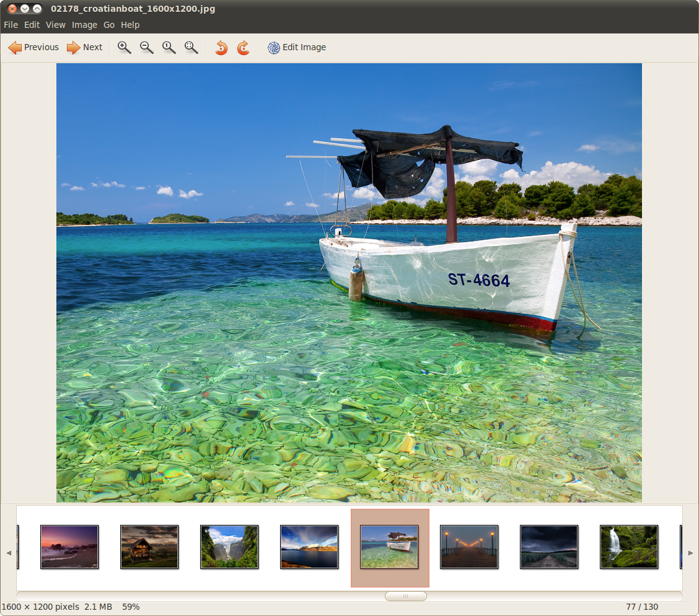Select the Best Fit zoom icon
699x616 pixels.
(x=191, y=47)
